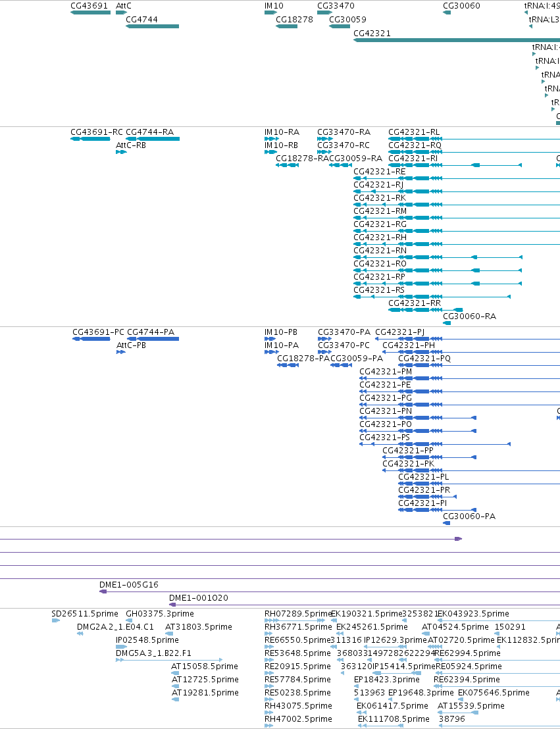Select the CG42321-RI transcript
The width and height of the screenshot is (560, 729).
tap(413, 159)
